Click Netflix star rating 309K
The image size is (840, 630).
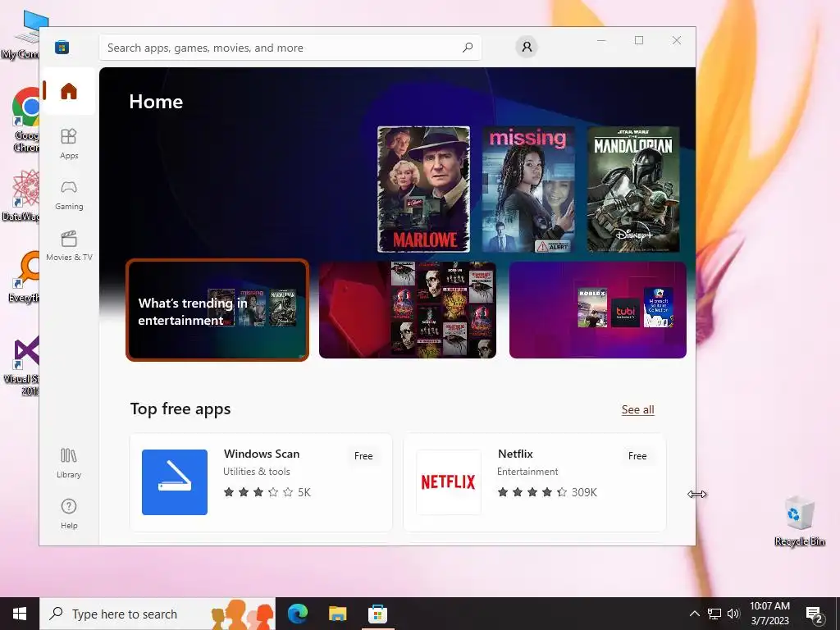point(547,492)
